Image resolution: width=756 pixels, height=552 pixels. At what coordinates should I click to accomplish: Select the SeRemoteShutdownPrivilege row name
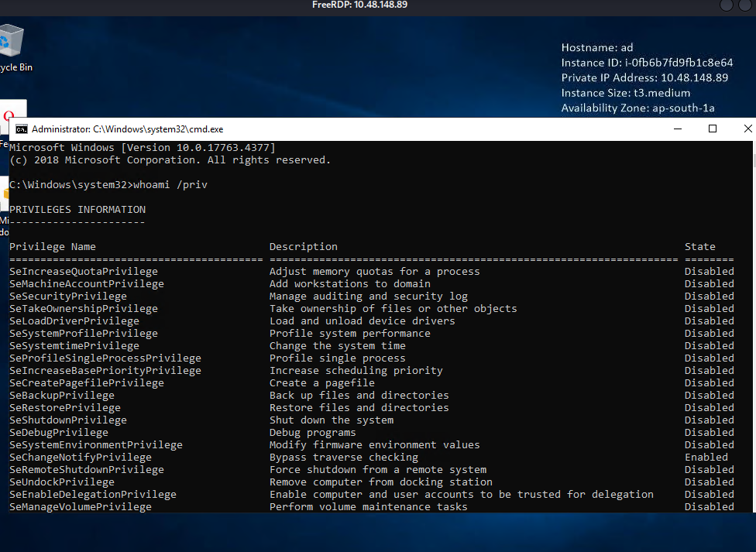pos(86,470)
